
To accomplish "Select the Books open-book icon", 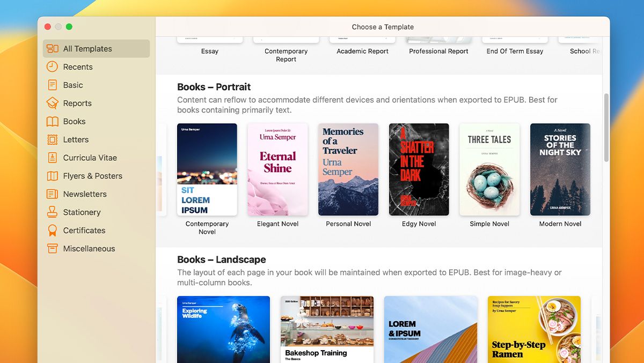I will click(52, 122).
